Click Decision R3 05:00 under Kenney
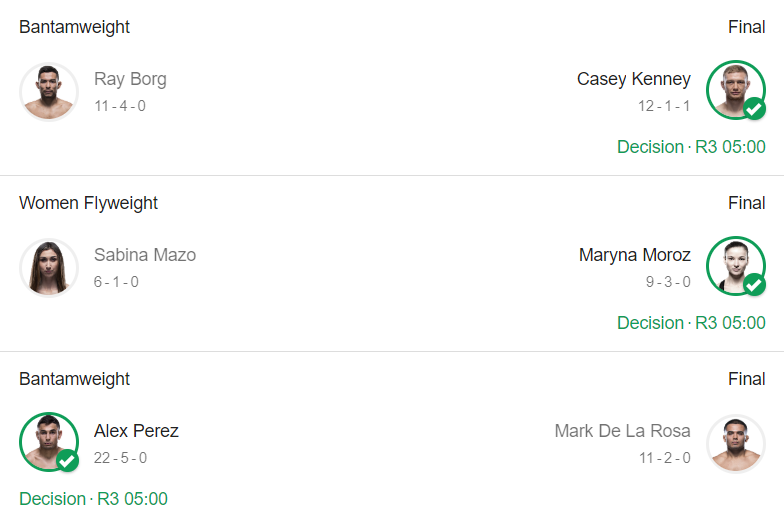 691,147
